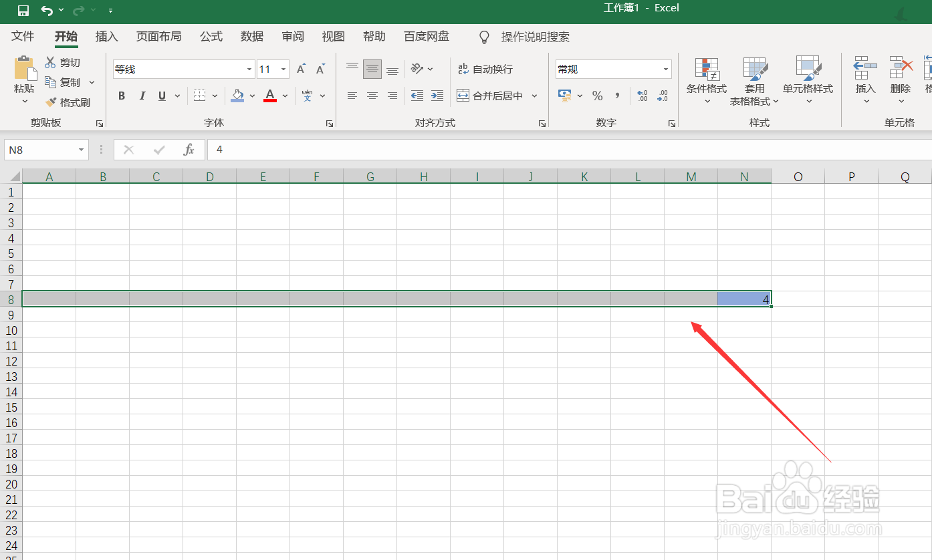Switch to View (视图) tab
The image size is (932, 560).
334,36
